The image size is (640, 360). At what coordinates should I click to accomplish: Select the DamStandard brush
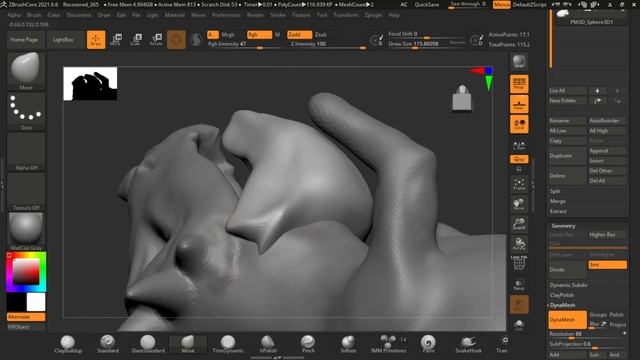click(x=148, y=344)
